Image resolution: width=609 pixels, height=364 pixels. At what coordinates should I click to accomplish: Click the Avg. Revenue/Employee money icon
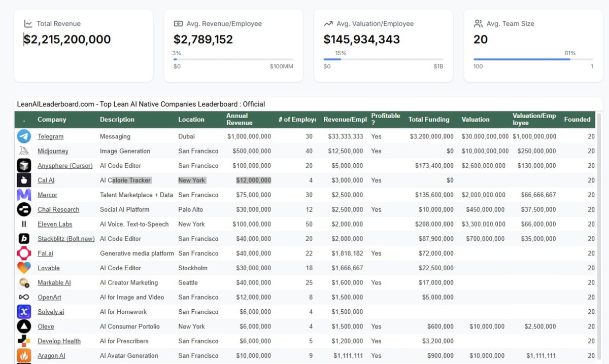pos(178,24)
